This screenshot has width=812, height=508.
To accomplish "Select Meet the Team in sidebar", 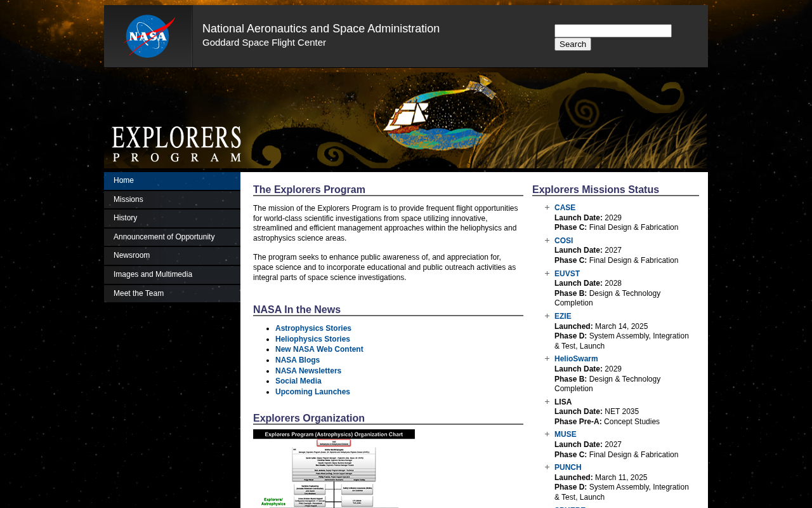I will click(172, 293).
